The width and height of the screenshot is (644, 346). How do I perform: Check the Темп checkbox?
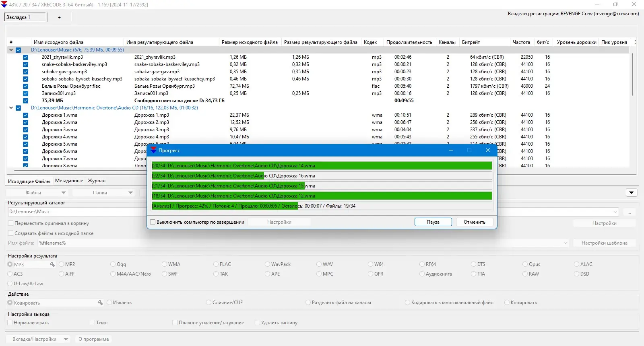tap(92, 323)
